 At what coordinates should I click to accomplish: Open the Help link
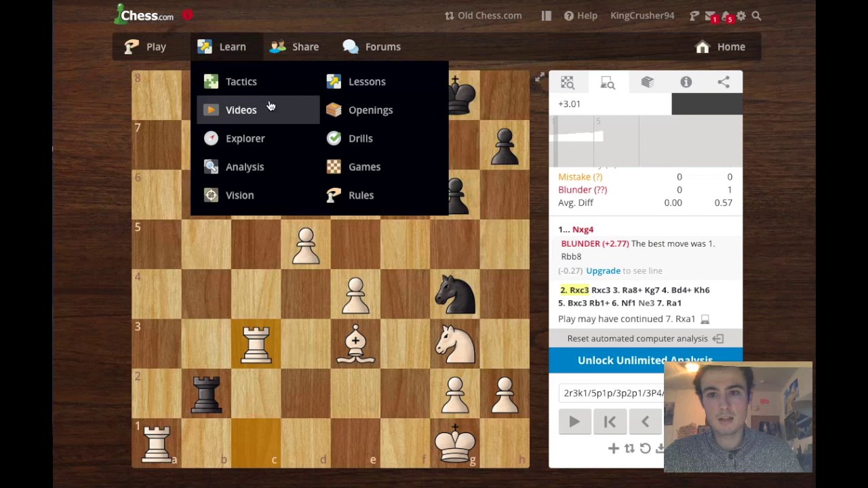(x=581, y=16)
